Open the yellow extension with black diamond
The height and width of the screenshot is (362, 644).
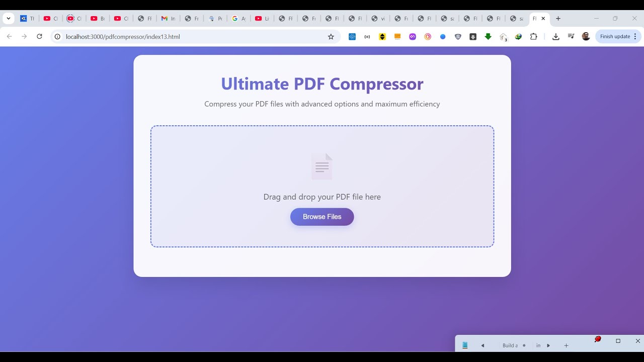[382, 37]
